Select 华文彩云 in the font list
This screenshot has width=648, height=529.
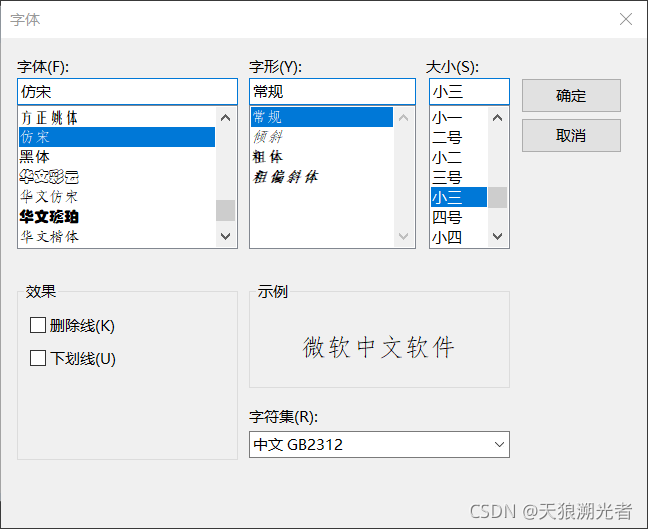pyautogui.click(x=117, y=177)
